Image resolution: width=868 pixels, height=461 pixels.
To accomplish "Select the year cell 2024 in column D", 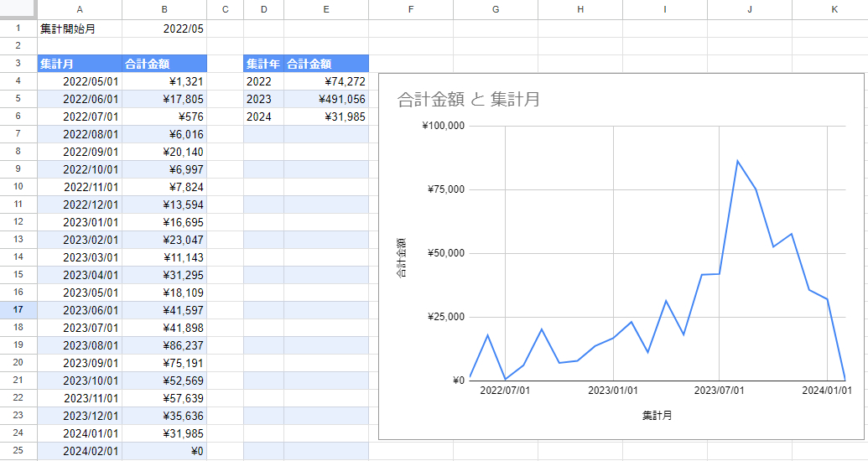I will click(x=263, y=117).
